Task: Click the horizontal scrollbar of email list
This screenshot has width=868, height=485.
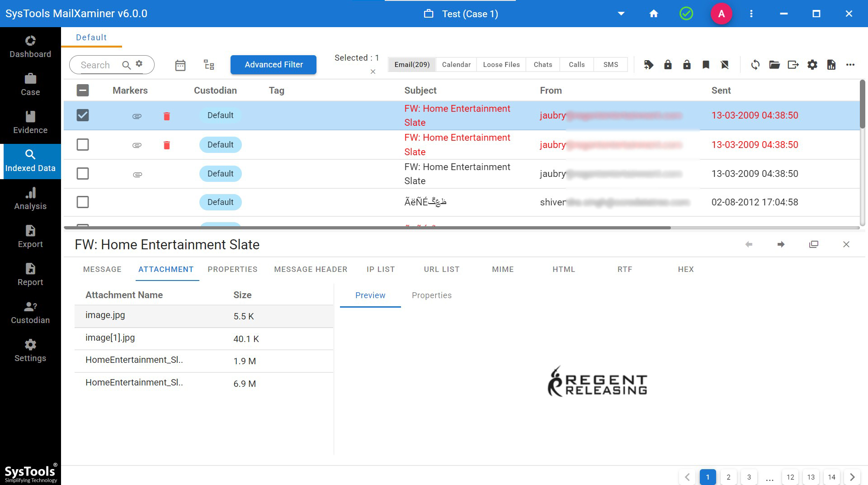Action: [x=367, y=228]
